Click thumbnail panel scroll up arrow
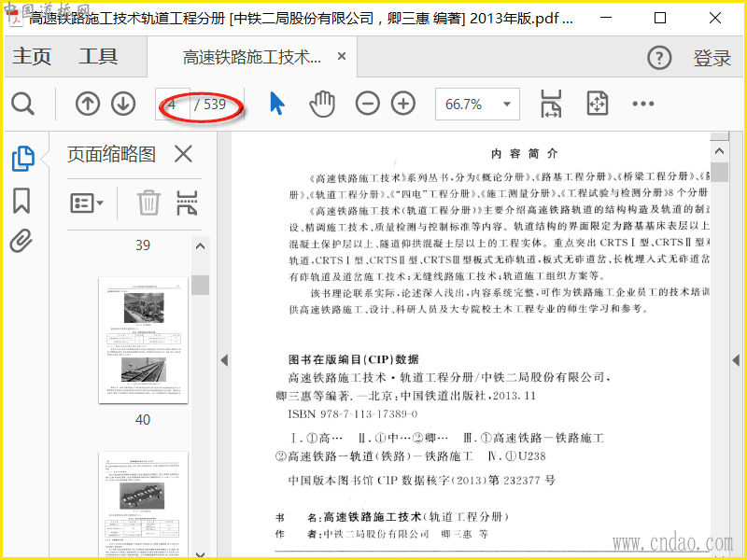 tap(201, 246)
